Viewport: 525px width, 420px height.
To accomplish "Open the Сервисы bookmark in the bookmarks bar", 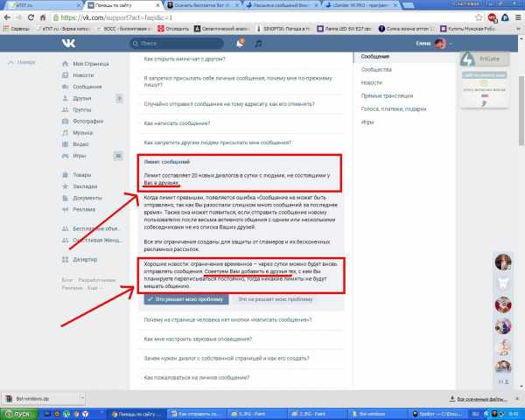I will [17, 29].
